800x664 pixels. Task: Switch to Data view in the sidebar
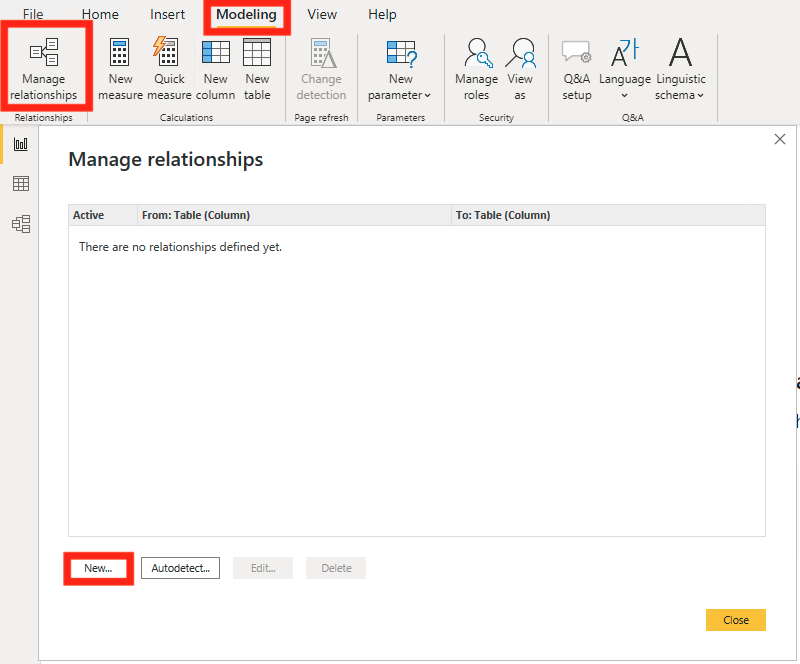point(21,183)
